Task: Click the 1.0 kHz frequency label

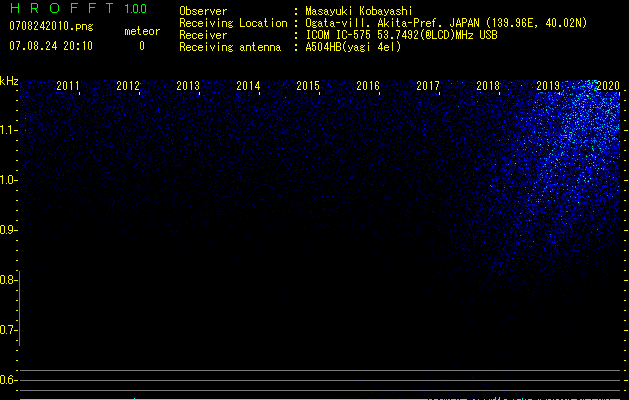Action: click(8, 180)
